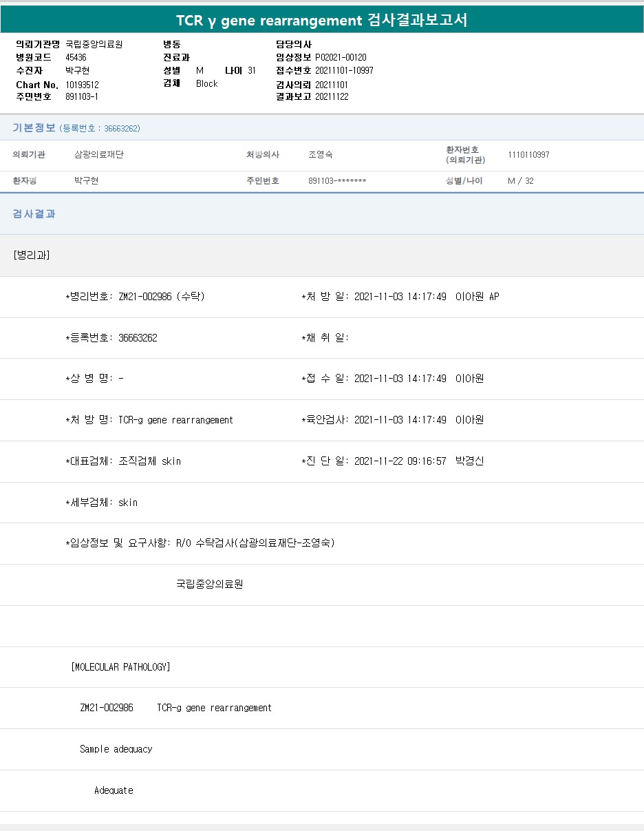
Task: Click clinical info value P02021-00120
Action: point(341,57)
